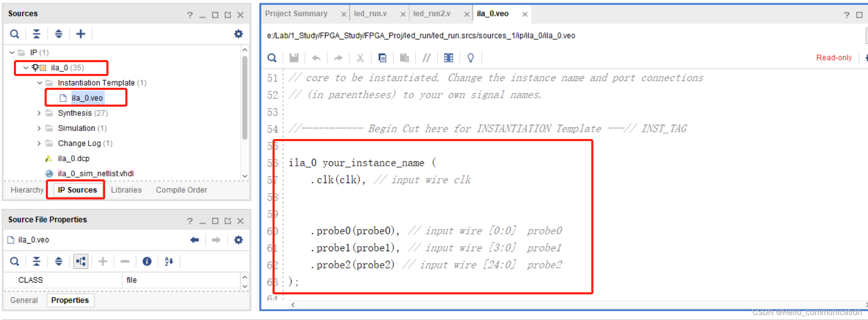This screenshot has height=320, width=868.
Task: Select ila_0.veo in the tree
Action: pos(87,98)
